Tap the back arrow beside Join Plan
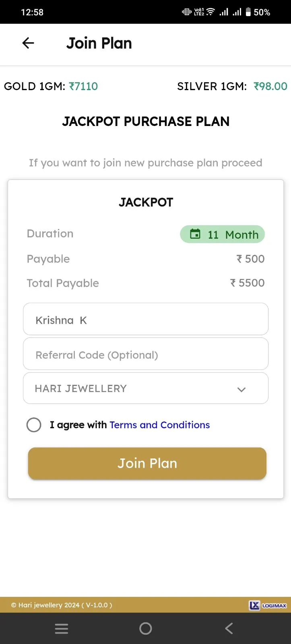The height and width of the screenshot is (644, 291). pyautogui.click(x=28, y=43)
